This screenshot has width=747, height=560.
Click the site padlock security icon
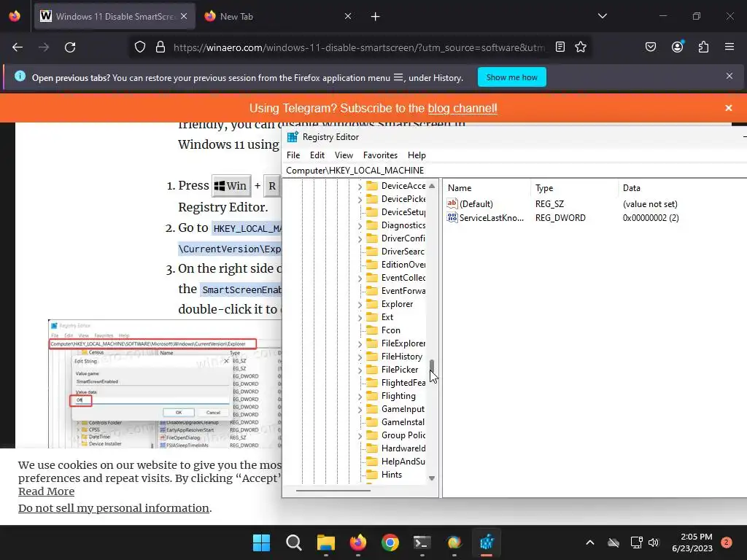click(x=160, y=47)
